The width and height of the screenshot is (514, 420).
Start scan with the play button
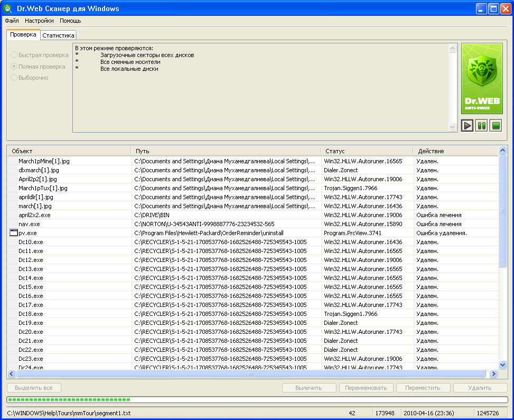[467, 125]
